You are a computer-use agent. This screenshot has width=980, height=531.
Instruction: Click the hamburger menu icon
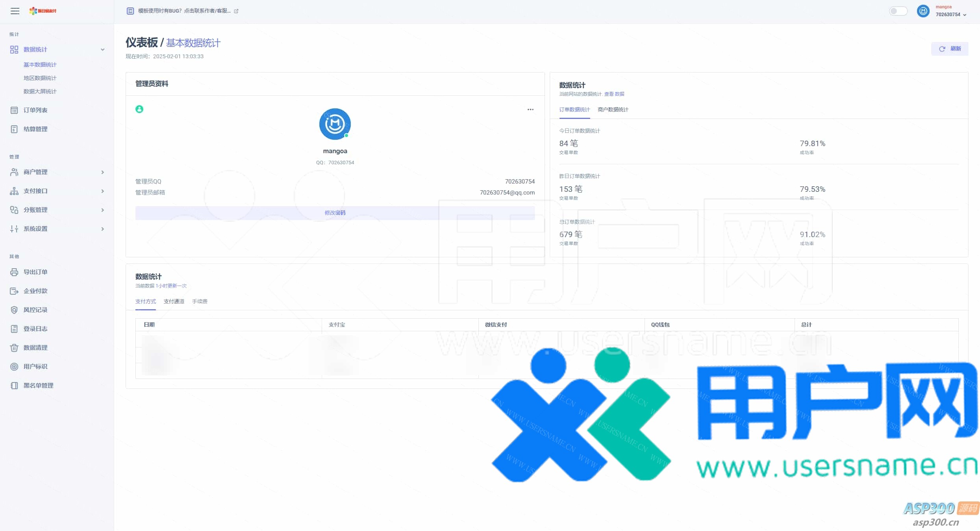pyautogui.click(x=15, y=11)
